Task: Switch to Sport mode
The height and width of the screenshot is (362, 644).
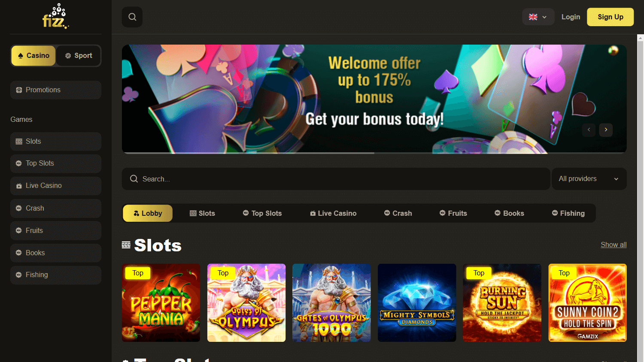Action: click(79, 56)
